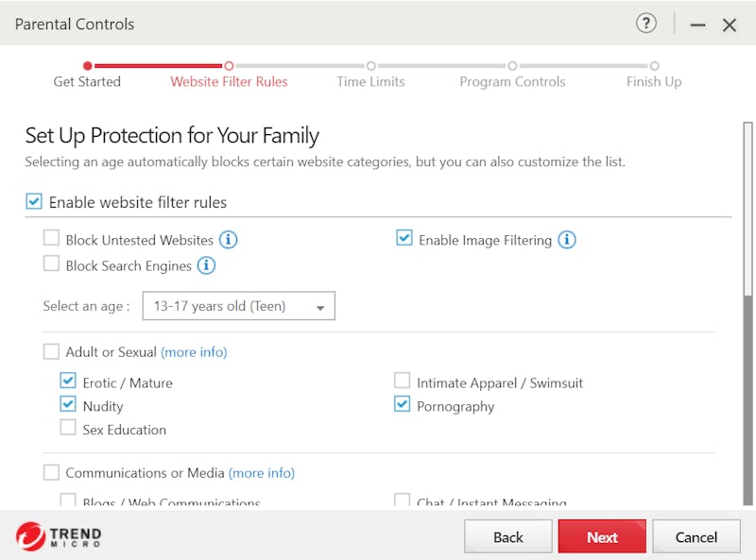Uncheck Enable website filter rules
The width and height of the screenshot is (756, 560).
[x=34, y=201]
